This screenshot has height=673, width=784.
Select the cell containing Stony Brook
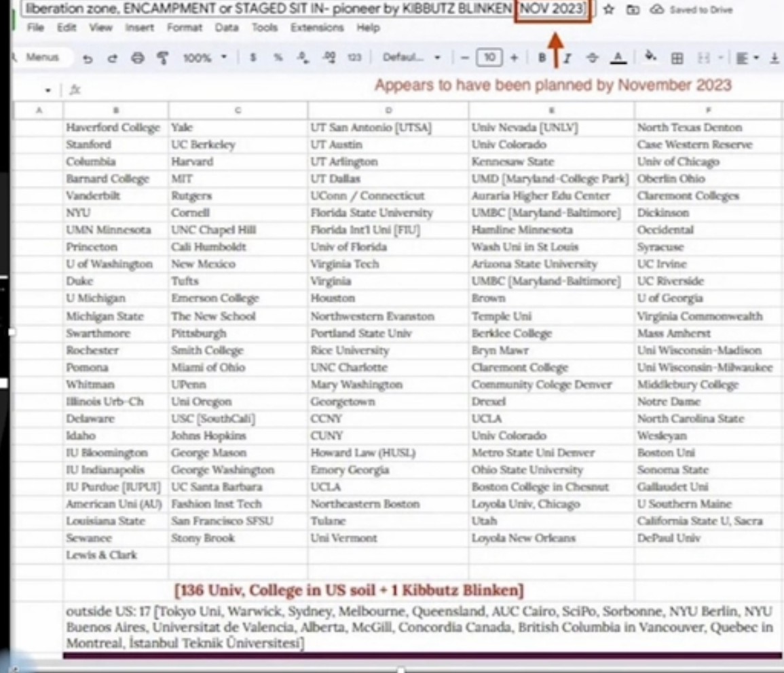tap(238, 537)
